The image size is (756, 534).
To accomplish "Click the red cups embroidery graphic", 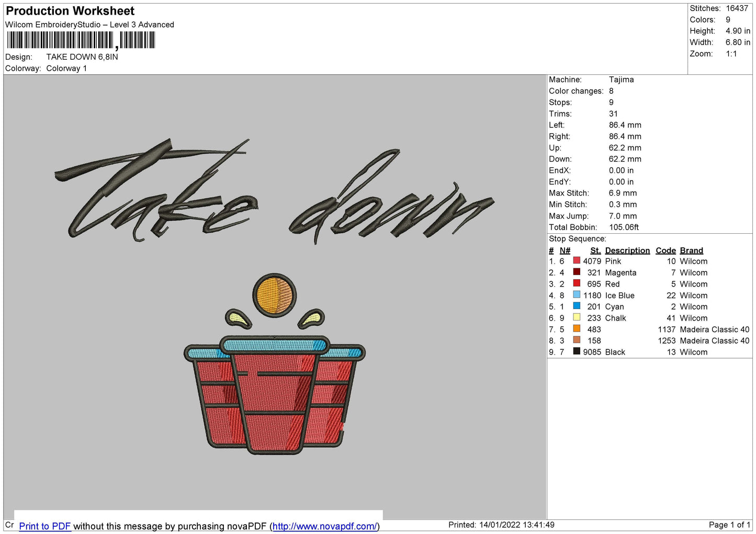I will (x=275, y=395).
